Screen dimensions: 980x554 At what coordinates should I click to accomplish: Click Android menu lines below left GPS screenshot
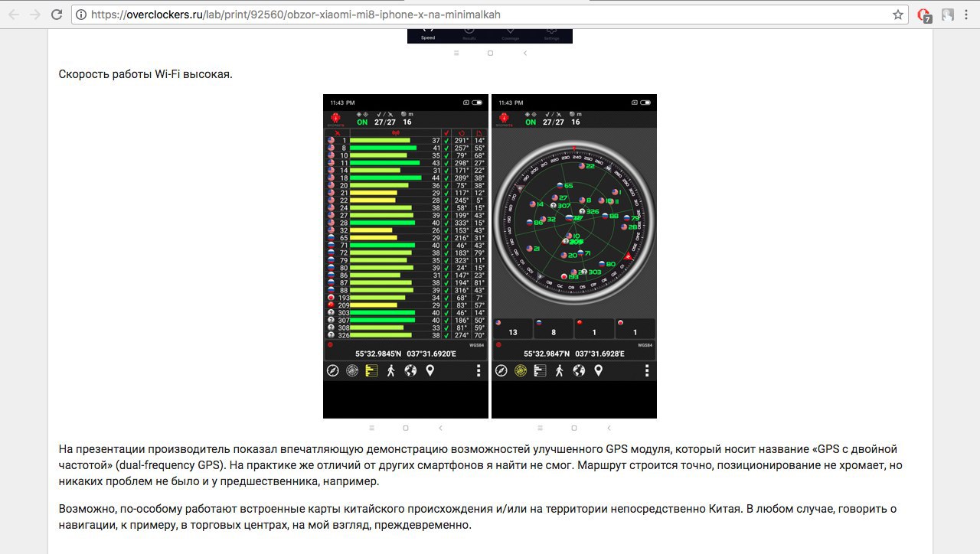click(x=371, y=429)
